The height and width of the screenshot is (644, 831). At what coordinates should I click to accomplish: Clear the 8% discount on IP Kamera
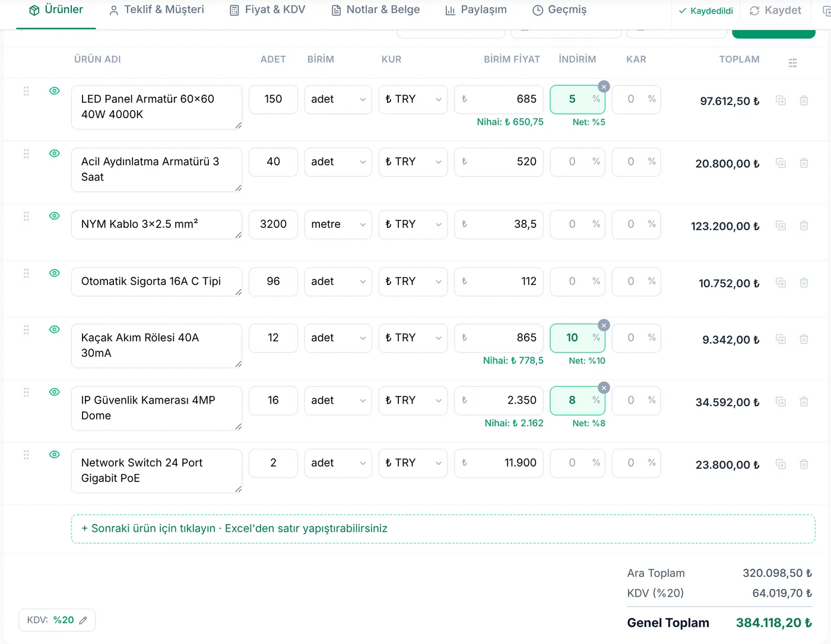pos(604,388)
